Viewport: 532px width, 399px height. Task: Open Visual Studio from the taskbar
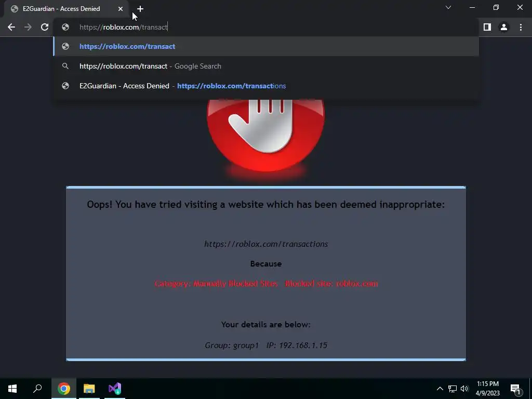point(115,389)
